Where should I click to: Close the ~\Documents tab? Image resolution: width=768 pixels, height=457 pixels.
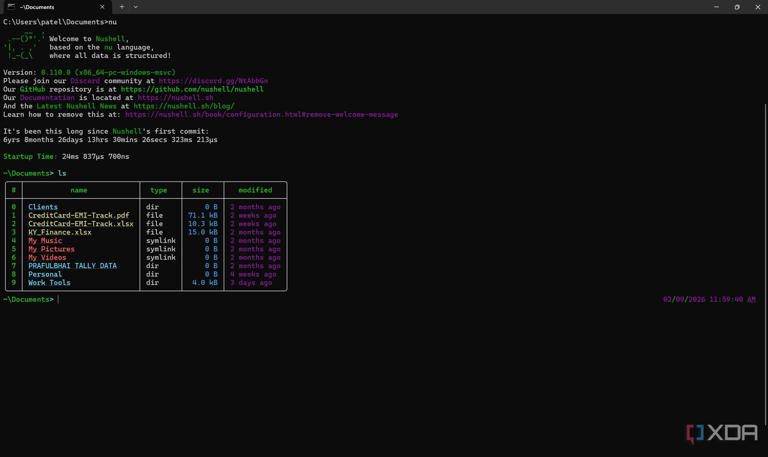pos(102,7)
